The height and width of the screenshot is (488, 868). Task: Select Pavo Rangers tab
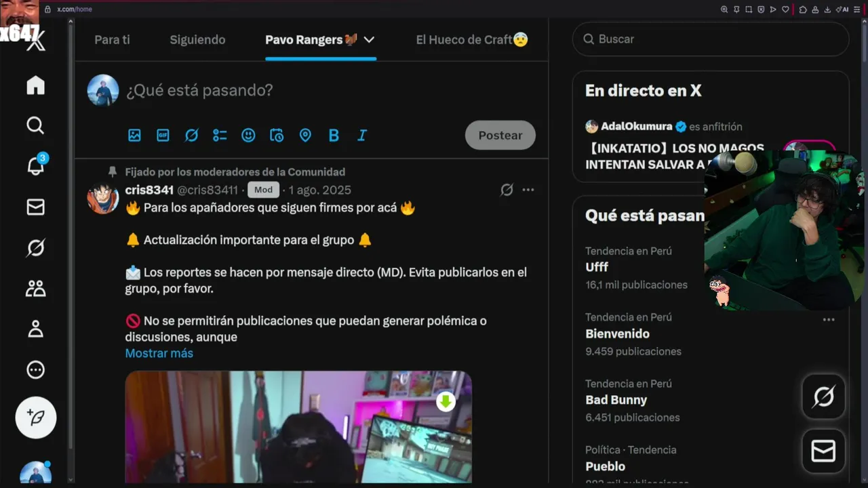[311, 39]
